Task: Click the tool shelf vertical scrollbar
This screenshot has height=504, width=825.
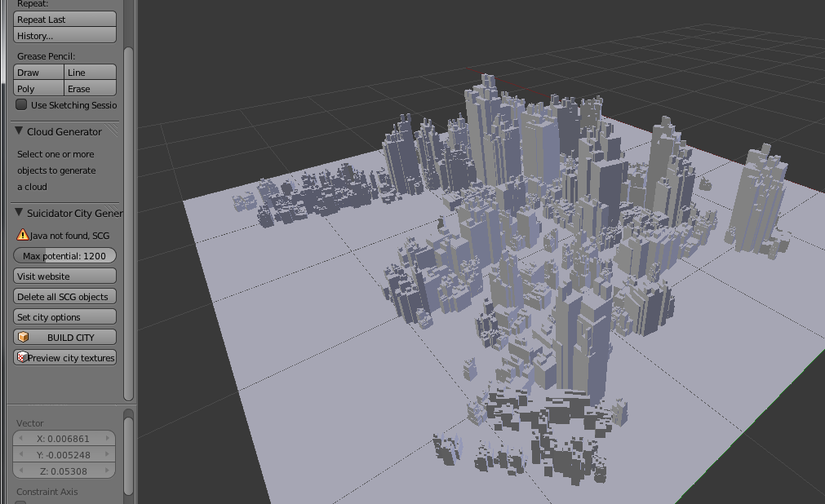Action: coord(128,223)
